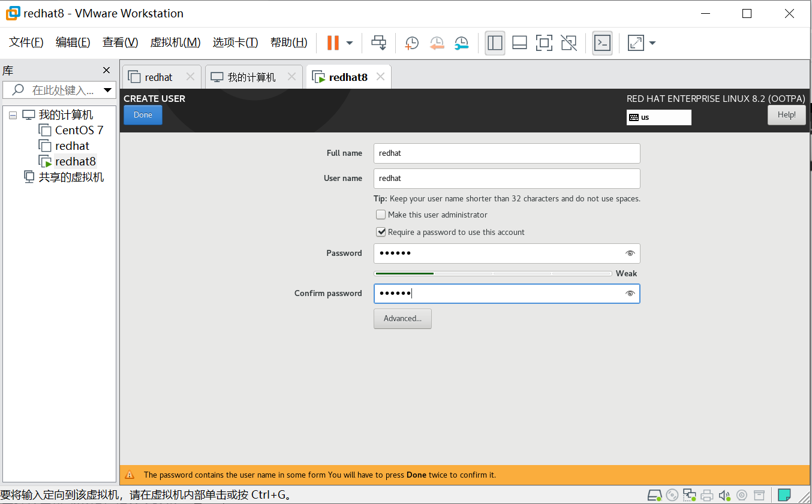Enter full screen mode icon
The height and width of the screenshot is (504, 812).
pyautogui.click(x=544, y=43)
